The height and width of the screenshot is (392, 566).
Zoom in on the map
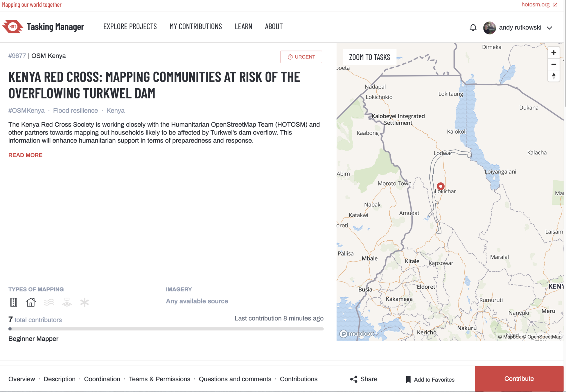[x=554, y=53]
